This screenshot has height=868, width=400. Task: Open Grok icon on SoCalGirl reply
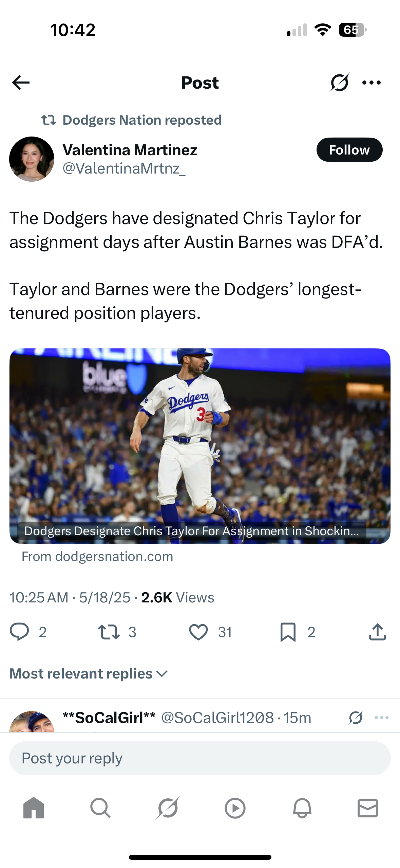click(356, 718)
